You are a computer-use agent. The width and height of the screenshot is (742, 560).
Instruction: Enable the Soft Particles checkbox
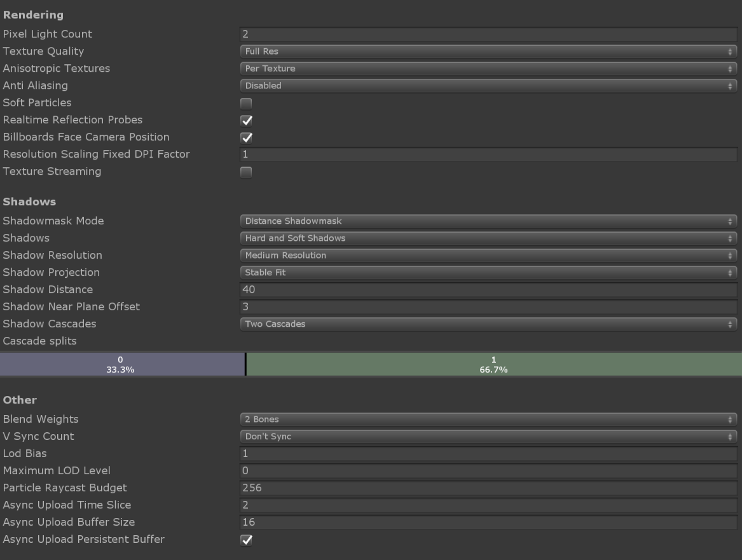click(x=245, y=102)
